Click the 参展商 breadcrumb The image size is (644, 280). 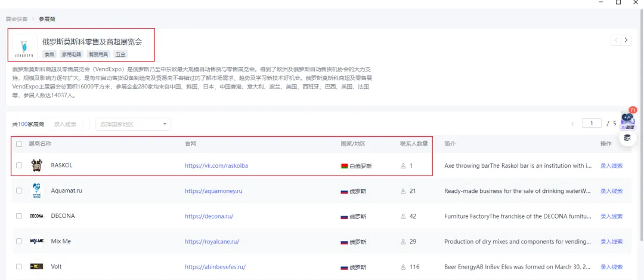point(47,19)
